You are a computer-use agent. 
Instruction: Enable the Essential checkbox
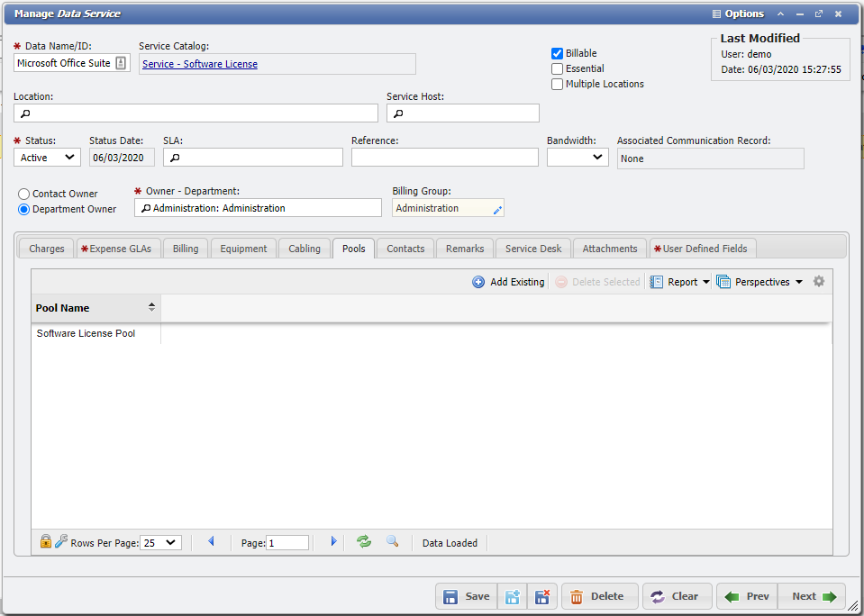[x=558, y=68]
